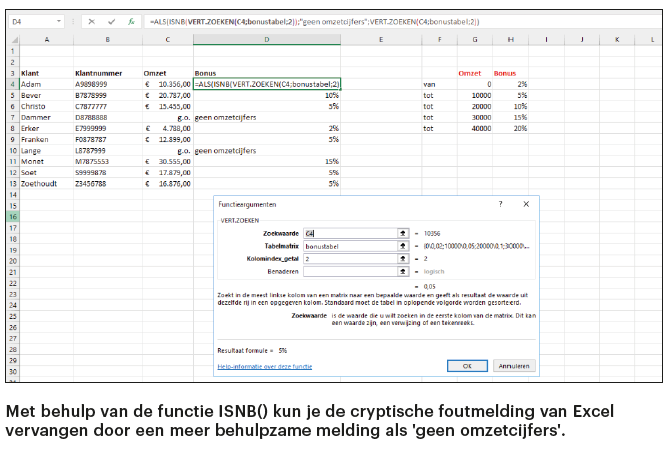Click inside the Zoekwaarde input field

[x=349, y=232]
